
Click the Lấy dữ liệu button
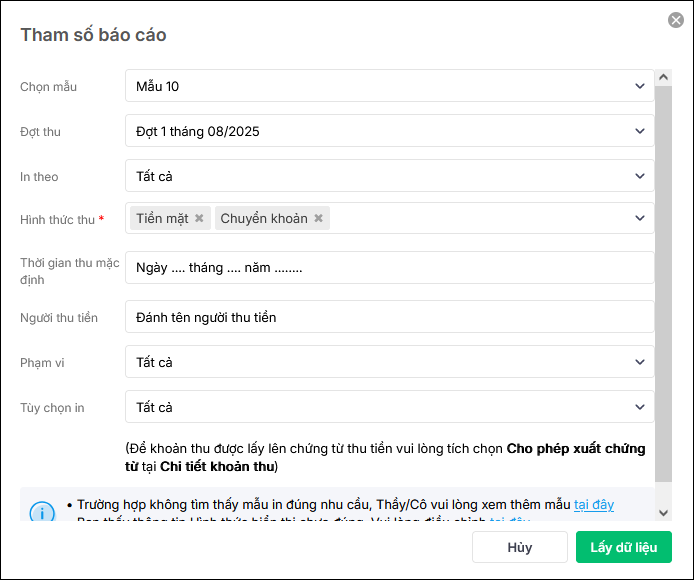coord(623,547)
